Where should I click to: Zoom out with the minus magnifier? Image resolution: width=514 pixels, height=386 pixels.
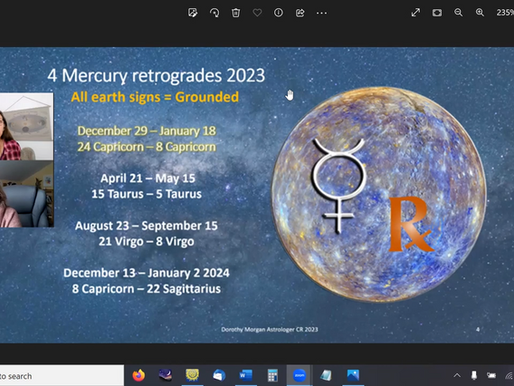click(x=458, y=13)
